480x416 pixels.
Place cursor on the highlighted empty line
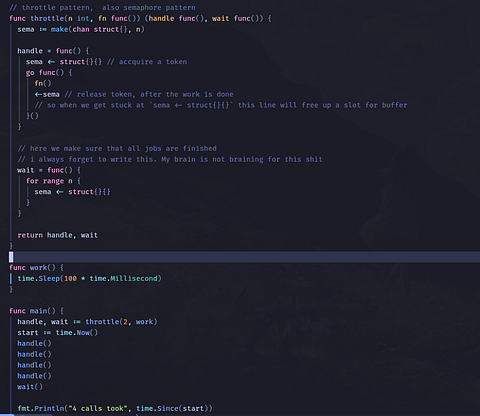[x=244, y=257]
